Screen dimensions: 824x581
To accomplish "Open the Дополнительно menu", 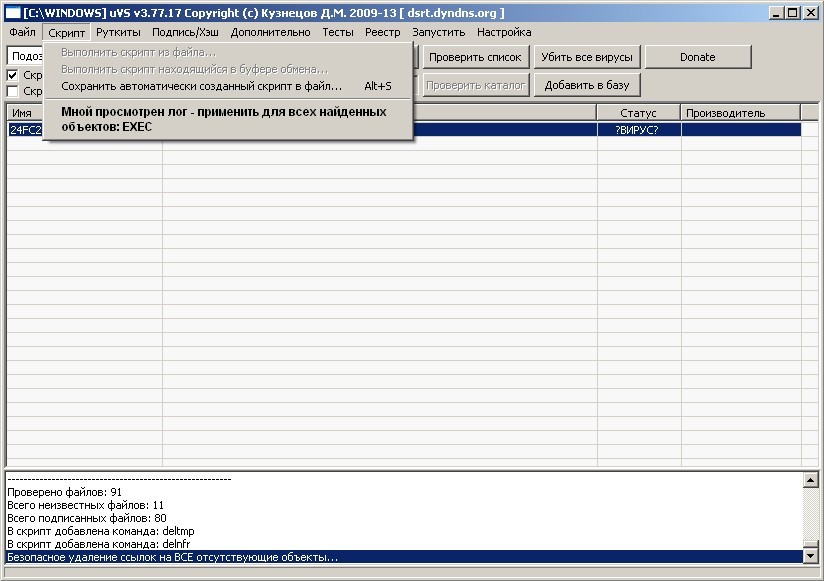I will click(270, 32).
